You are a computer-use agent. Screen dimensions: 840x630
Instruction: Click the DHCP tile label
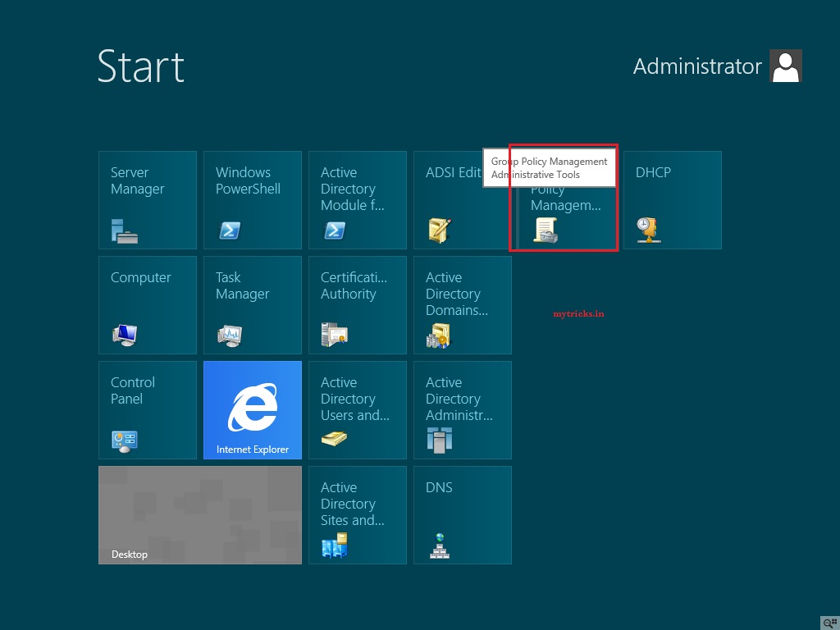point(653,172)
